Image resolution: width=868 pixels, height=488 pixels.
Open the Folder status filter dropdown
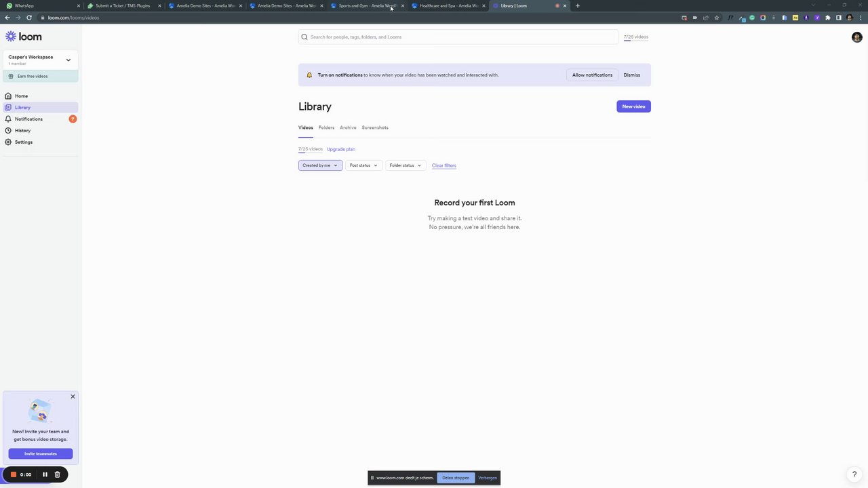pos(406,165)
